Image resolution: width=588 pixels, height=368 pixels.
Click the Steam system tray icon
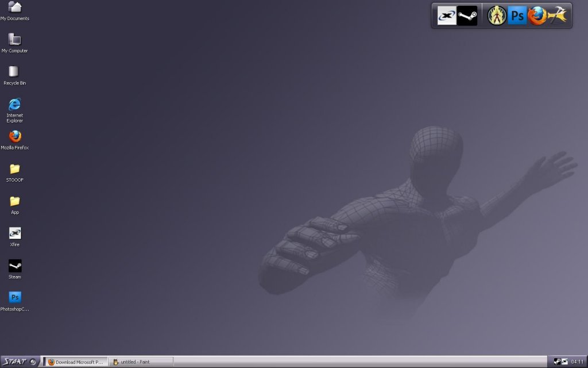pyautogui.click(x=557, y=362)
